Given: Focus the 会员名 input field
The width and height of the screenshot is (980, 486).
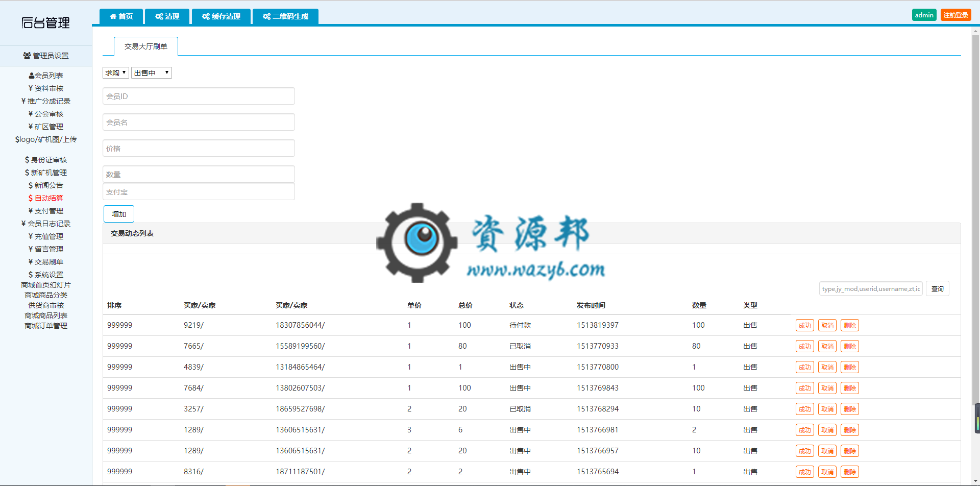Looking at the screenshot, I should (x=199, y=122).
